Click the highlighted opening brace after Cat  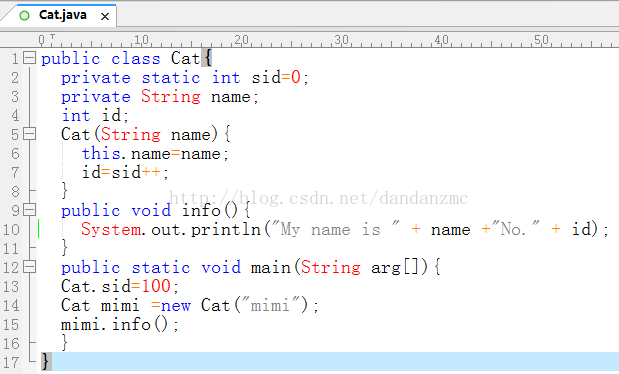(207, 58)
